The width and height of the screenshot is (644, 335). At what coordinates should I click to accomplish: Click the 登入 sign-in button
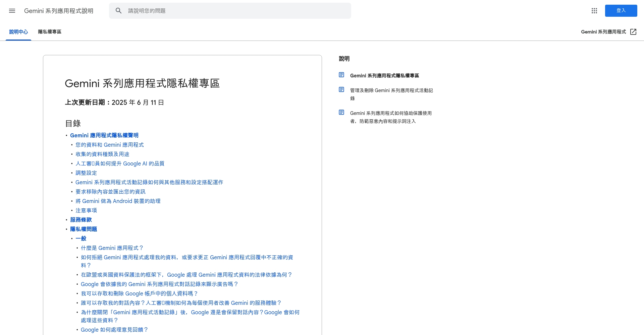[621, 11]
